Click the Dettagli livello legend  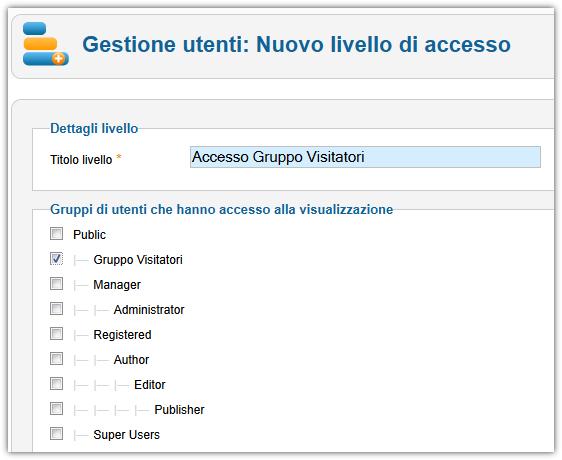[x=94, y=128]
